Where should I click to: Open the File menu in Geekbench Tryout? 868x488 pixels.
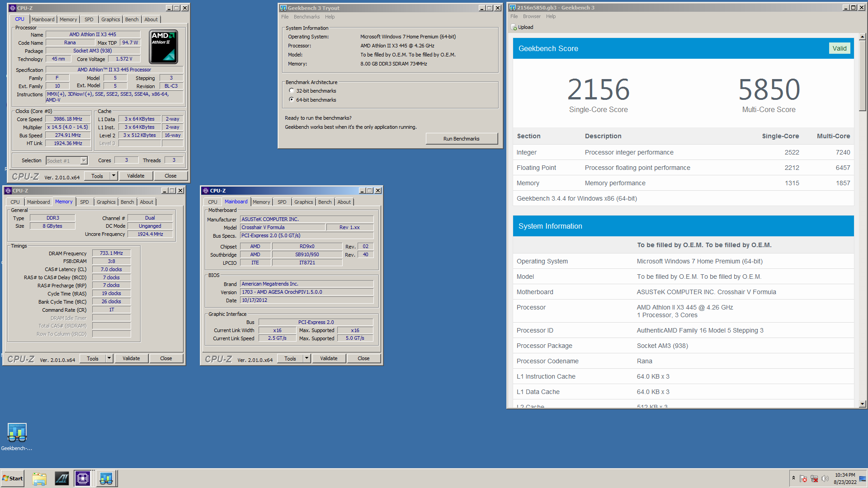pyautogui.click(x=285, y=17)
